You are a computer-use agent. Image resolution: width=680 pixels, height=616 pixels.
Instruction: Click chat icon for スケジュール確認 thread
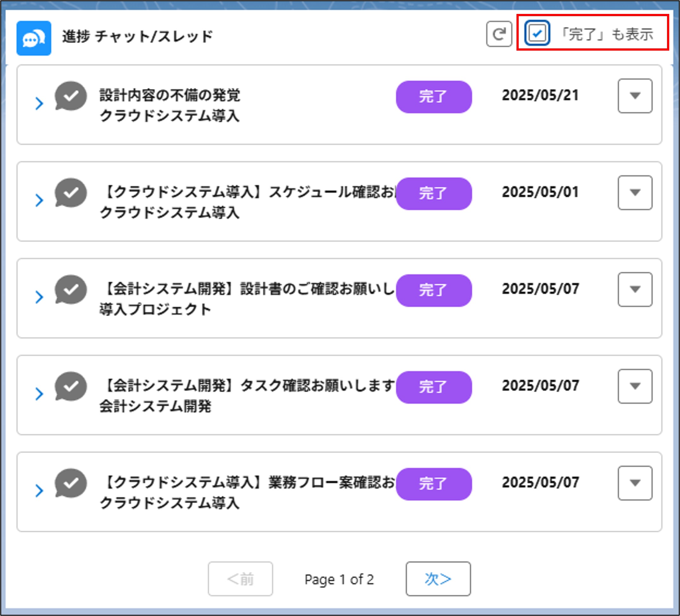click(x=71, y=193)
